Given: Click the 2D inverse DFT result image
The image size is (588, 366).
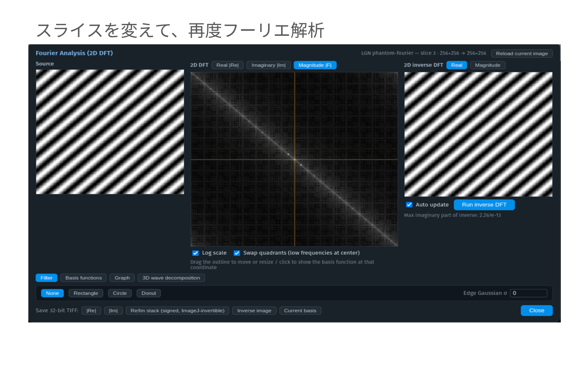Looking at the screenshot, I should pos(478,134).
